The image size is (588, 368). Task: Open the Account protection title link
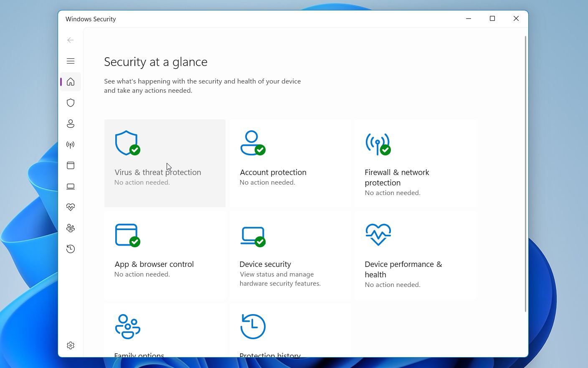point(273,172)
